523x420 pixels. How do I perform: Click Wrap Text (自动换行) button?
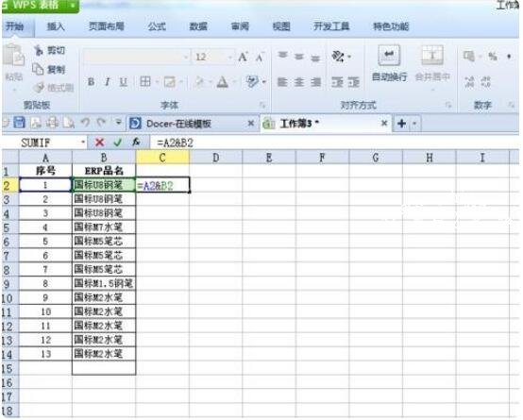[389, 64]
